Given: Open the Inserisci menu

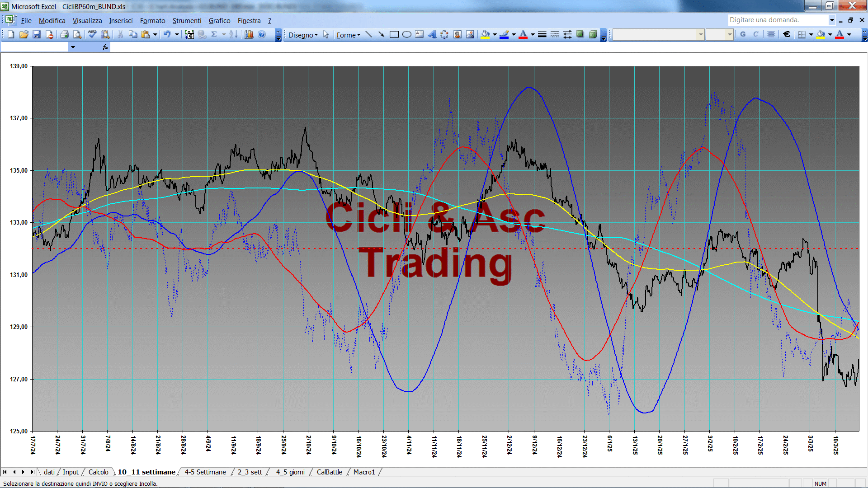Looking at the screenshot, I should click(x=121, y=20).
